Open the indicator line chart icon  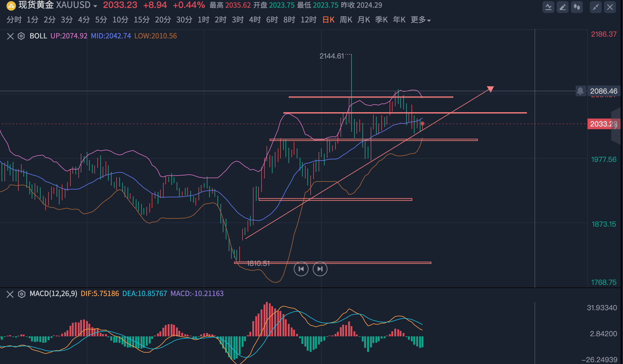(548, 7)
